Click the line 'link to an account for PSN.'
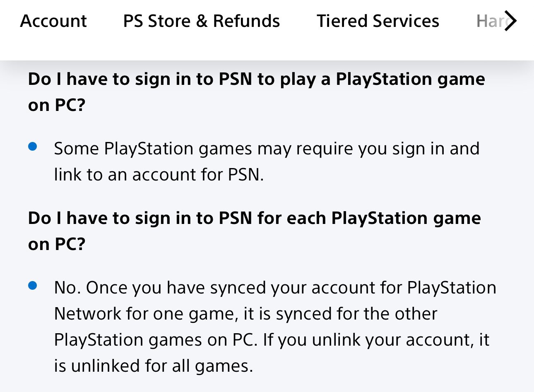534x392 pixels. (x=159, y=175)
